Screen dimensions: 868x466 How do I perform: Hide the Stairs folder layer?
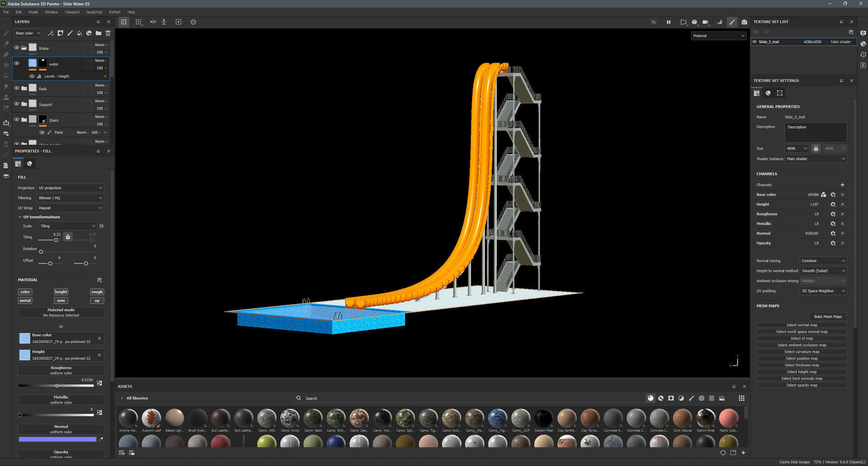[x=17, y=120]
